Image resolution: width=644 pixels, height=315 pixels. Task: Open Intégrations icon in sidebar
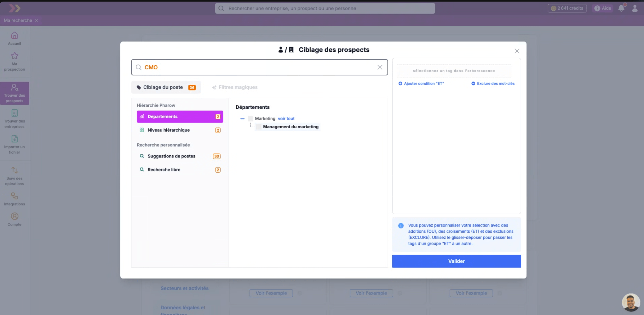[x=14, y=196]
